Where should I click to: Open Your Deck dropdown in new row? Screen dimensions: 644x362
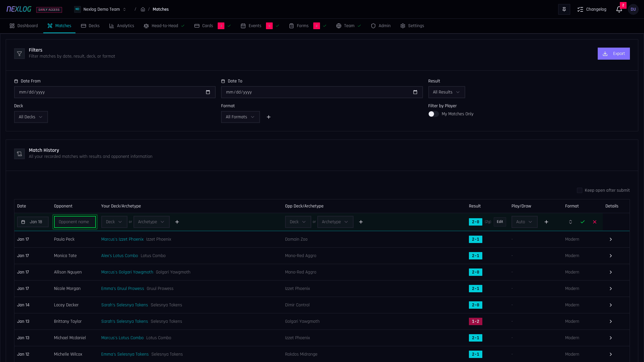[114, 222]
